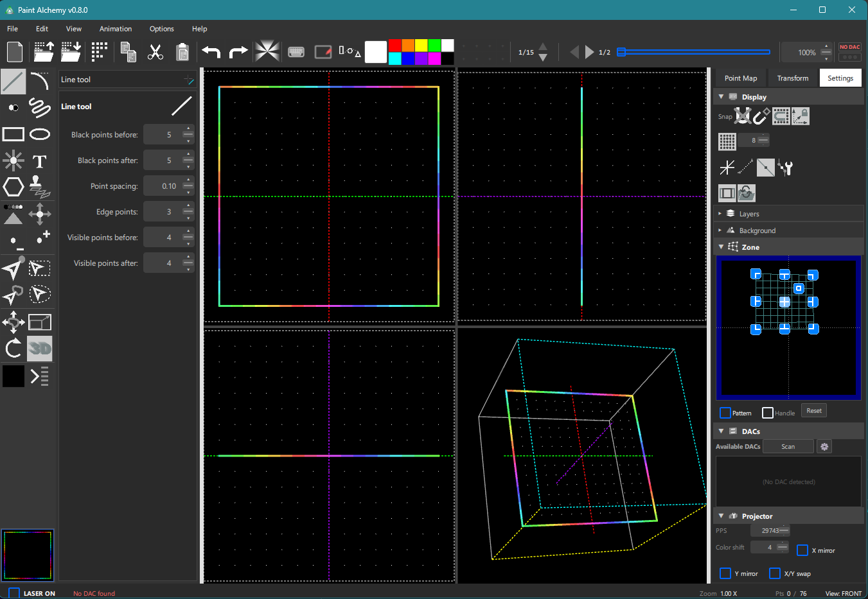The width and height of the screenshot is (868, 599).
Task: Open the Animation menu
Action: tap(116, 29)
